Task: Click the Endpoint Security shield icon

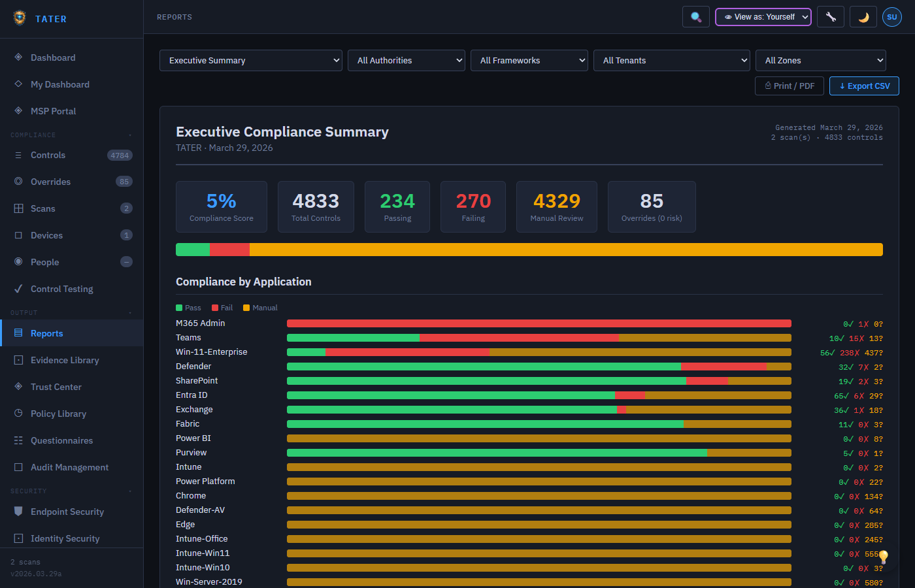Action: [x=18, y=512]
